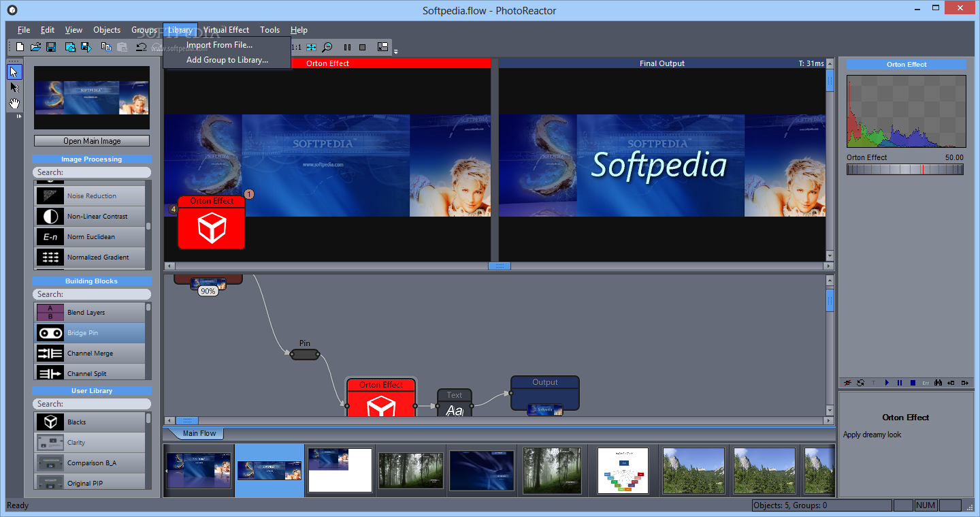
Task: Click the fit-to-window zoom icon
Action: [x=311, y=47]
